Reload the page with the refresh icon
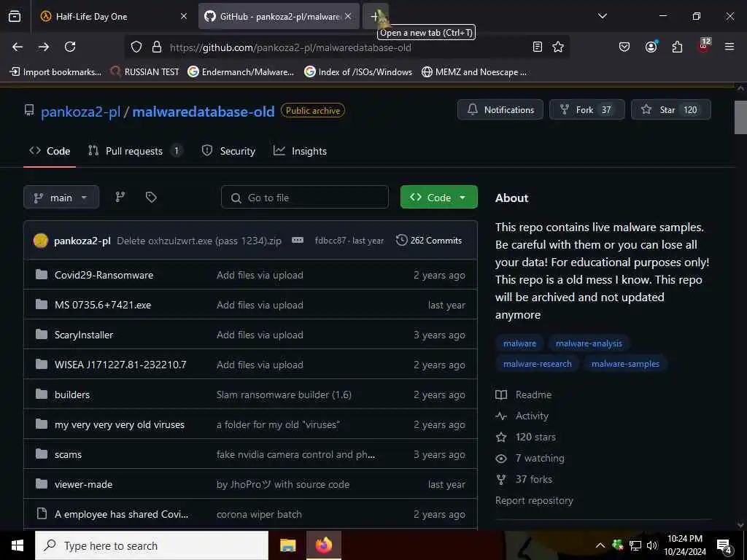 coord(70,47)
